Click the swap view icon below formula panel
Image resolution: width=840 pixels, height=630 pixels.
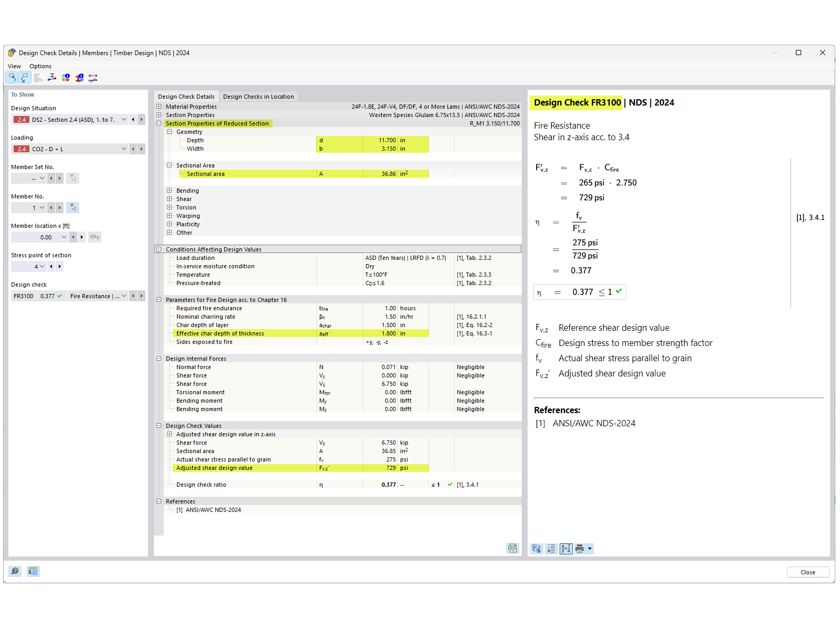coord(536,549)
